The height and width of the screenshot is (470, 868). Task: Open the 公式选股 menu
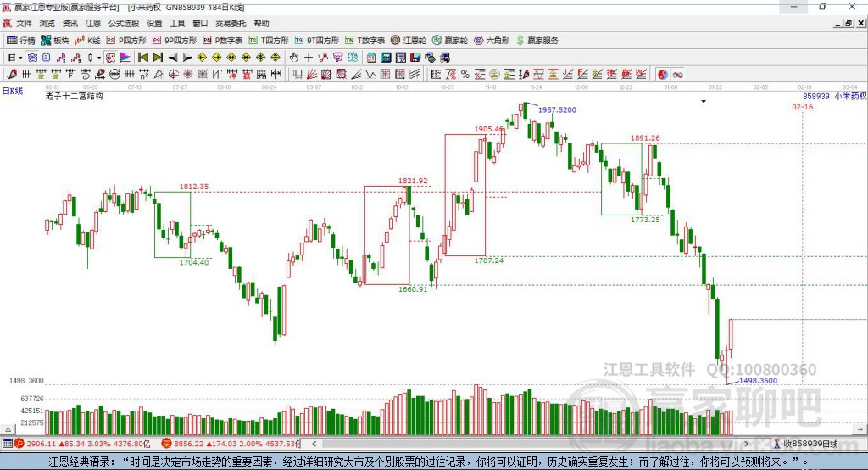point(124,23)
